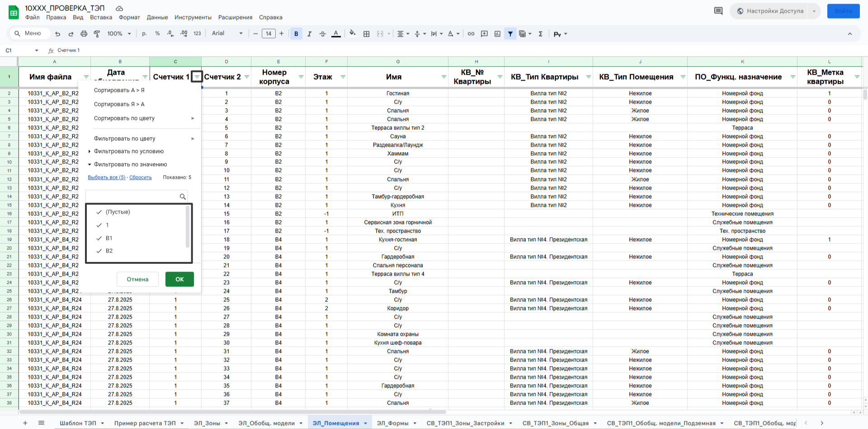Open the Arial font dropdown
The height and width of the screenshot is (429, 868).
pyautogui.click(x=227, y=33)
